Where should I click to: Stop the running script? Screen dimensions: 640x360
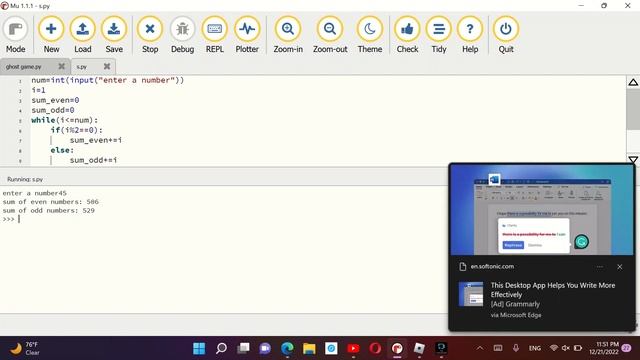pos(150,35)
